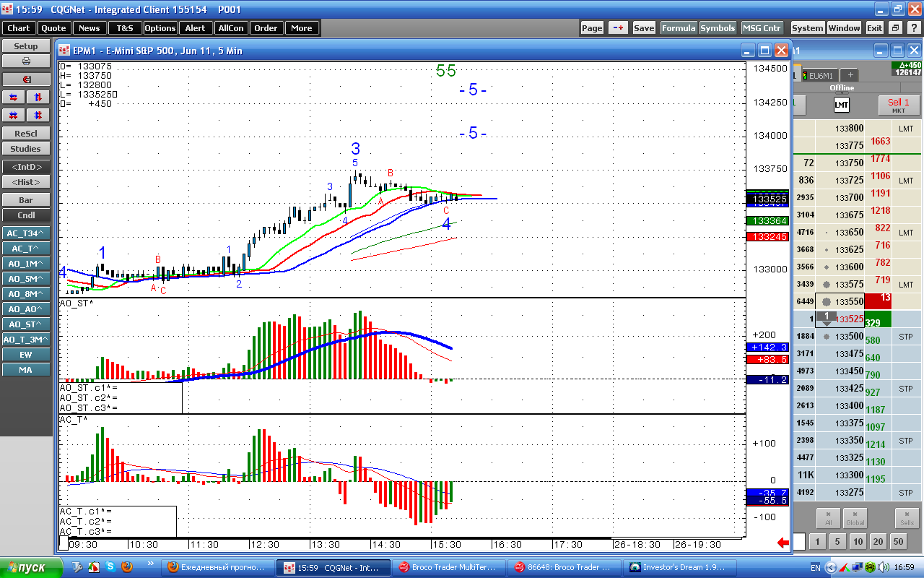This screenshot has width=924, height=578.
Task: Switch chart type to Bar
Action: click(x=26, y=199)
